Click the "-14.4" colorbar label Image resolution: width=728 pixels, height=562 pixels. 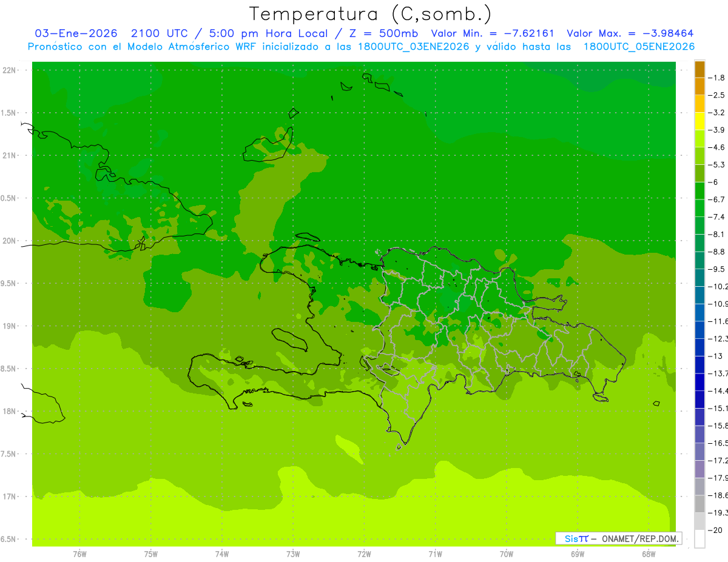click(x=719, y=390)
